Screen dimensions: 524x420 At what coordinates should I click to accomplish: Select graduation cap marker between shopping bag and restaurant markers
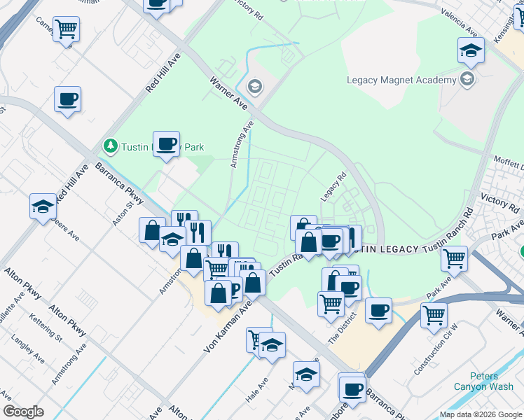172,239
